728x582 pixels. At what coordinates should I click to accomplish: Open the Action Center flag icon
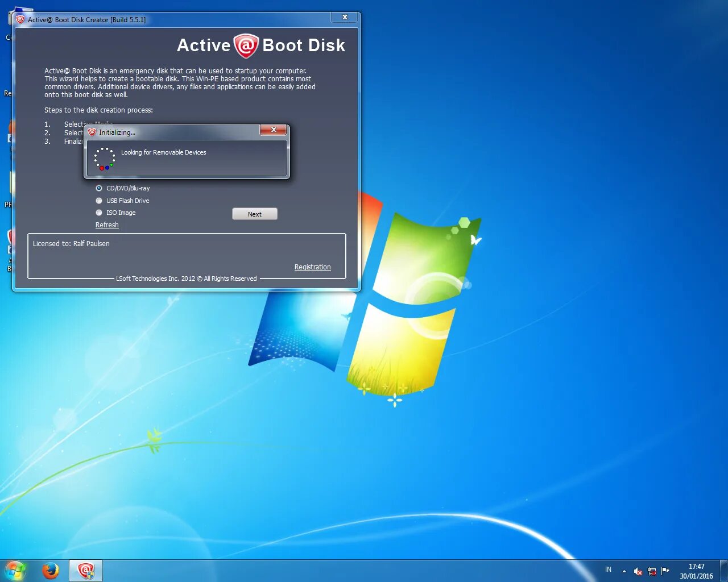click(665, 571)
